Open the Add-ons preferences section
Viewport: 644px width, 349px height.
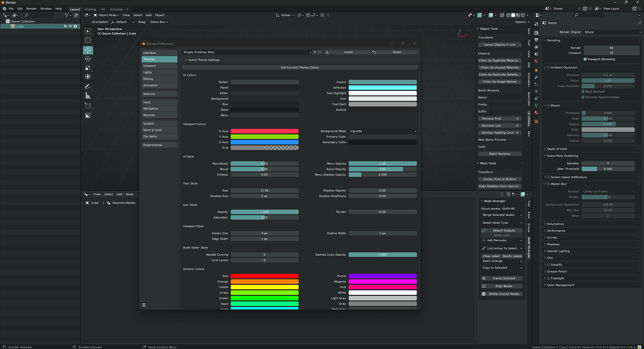159,94
